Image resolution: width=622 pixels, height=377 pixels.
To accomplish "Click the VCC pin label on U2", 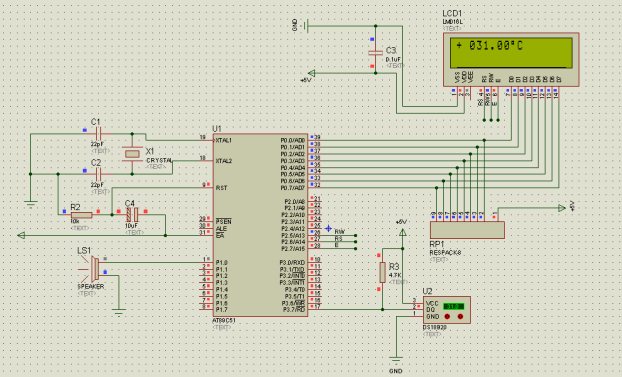I will [432, 303].
